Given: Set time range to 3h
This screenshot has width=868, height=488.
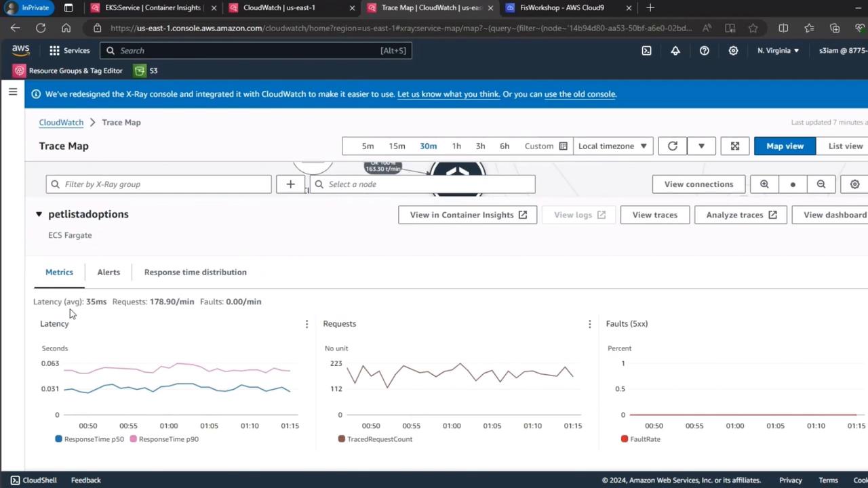Looking at the screenshot, I should point(480,146).
